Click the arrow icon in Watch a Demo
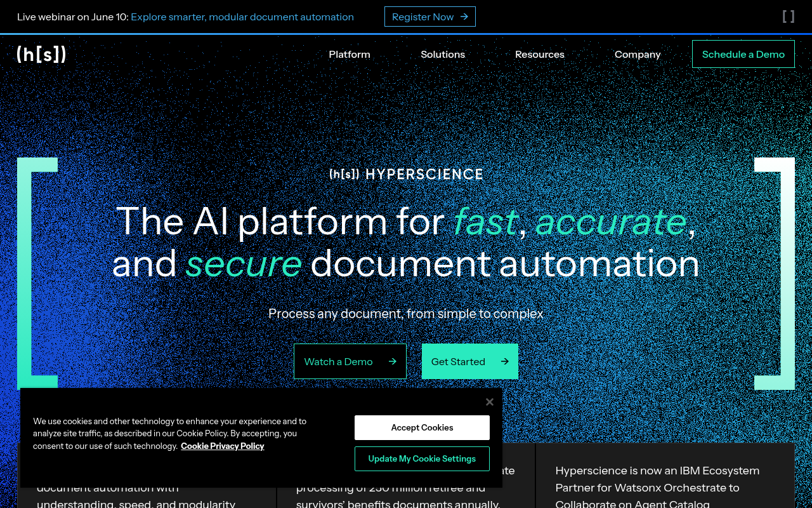 click(x=391, y=361)
